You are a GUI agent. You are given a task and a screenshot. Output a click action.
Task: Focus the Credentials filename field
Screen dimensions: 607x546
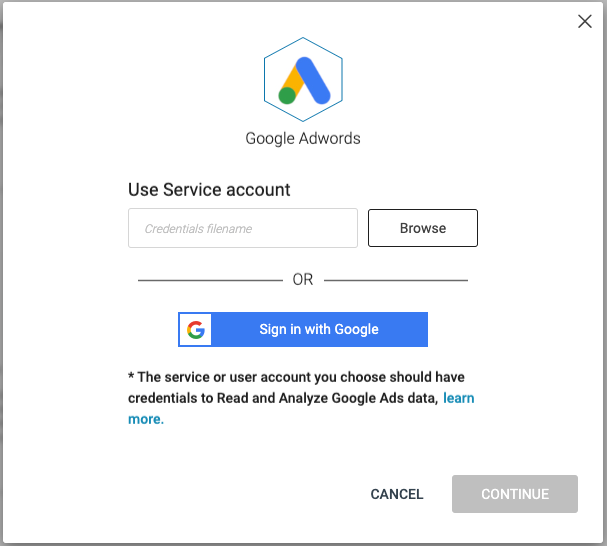click(243, 228)
